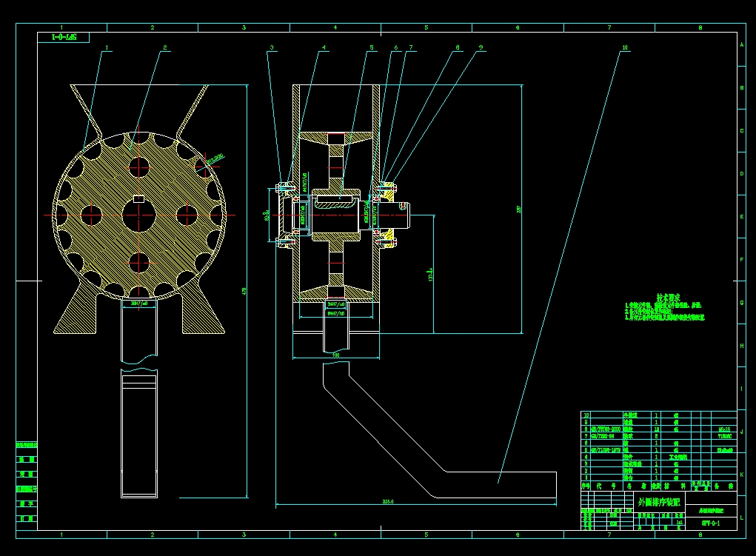The image size is (756, 556).
Task: Click the 325.0 horizontal dimension text
Action: [x=388, y=501]
